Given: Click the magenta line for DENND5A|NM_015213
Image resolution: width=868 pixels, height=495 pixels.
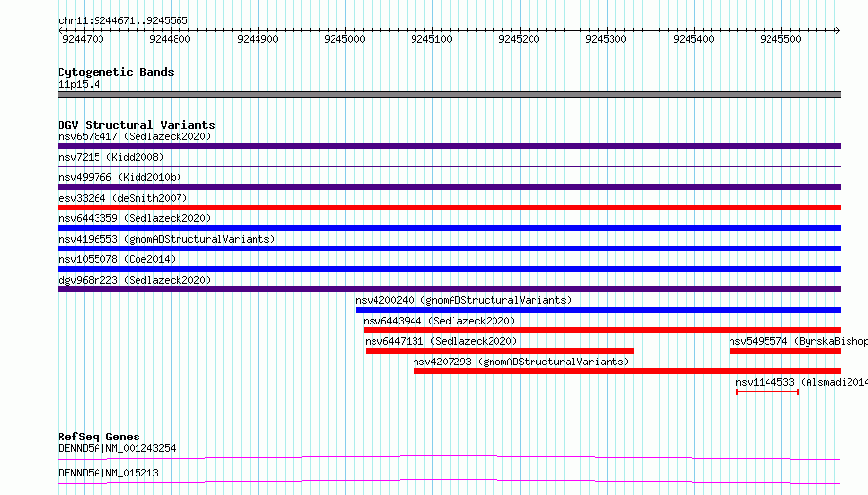Looking at the screenshot, I should (x=449, y=481).
